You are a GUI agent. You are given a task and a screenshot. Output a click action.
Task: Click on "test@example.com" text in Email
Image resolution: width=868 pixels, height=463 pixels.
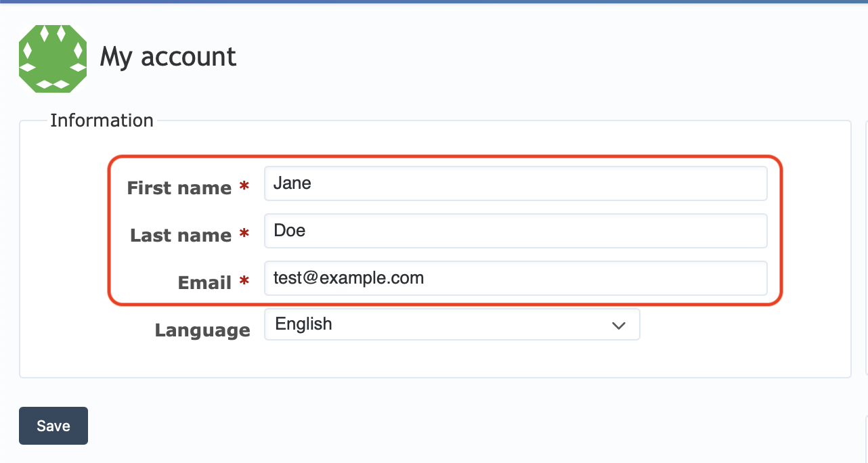pyautogui.click(x=348, y=278)
